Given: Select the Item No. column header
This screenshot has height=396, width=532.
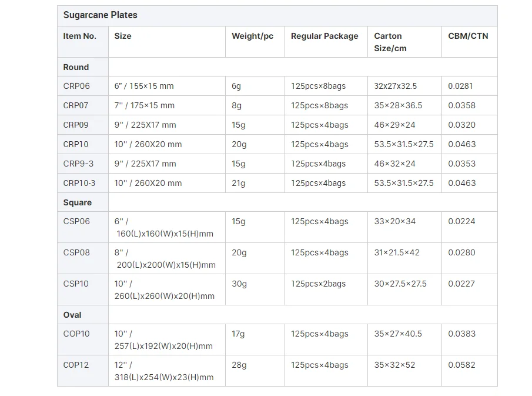Looking at the screenshot, I should (80, 36).
